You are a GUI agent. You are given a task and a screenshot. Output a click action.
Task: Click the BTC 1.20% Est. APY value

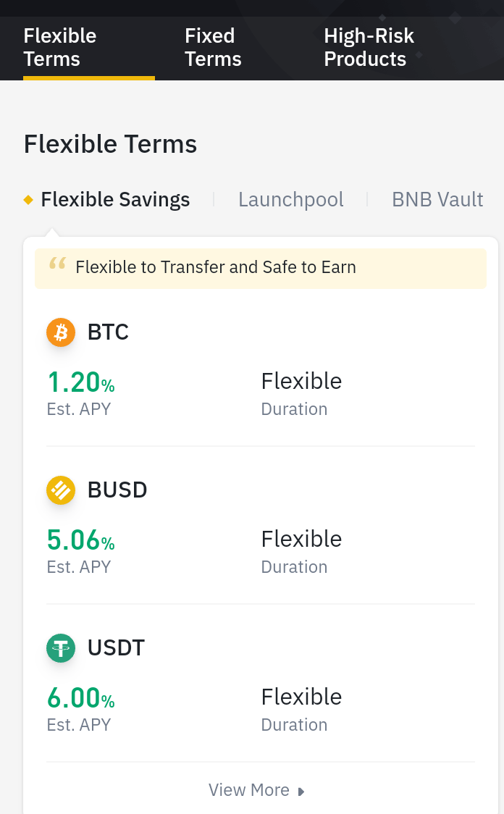[81, 382]
